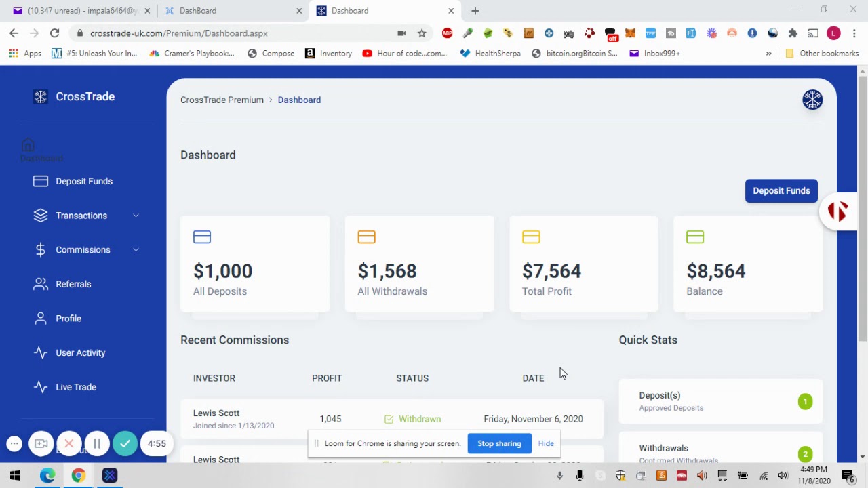The width and height of the screenshot is (868, 488).
Task: Open the Live Trade page
Action: [x=65, y=387]
